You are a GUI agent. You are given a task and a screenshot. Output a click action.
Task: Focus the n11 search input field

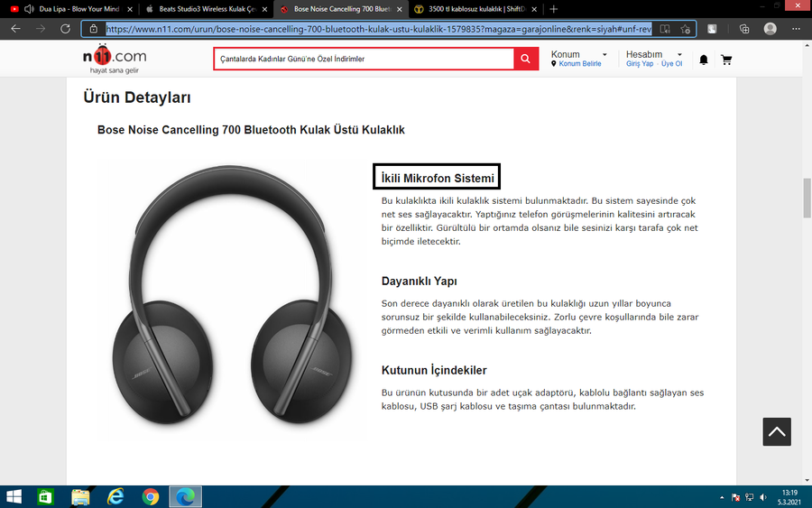pos(364,59)
